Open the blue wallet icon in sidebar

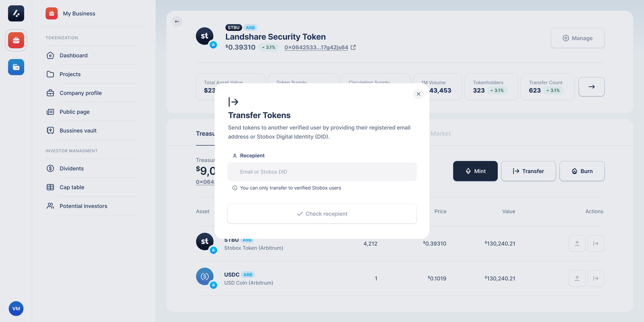click(16, 67)
